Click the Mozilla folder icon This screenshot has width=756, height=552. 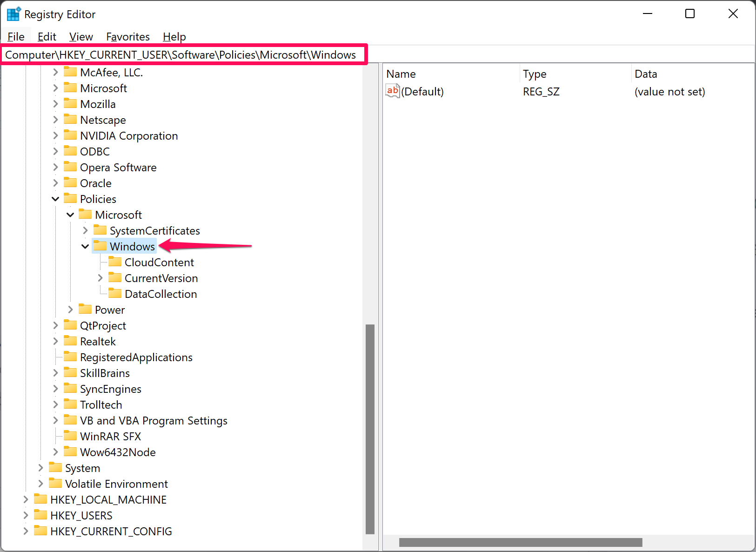[x=70, y=103]
